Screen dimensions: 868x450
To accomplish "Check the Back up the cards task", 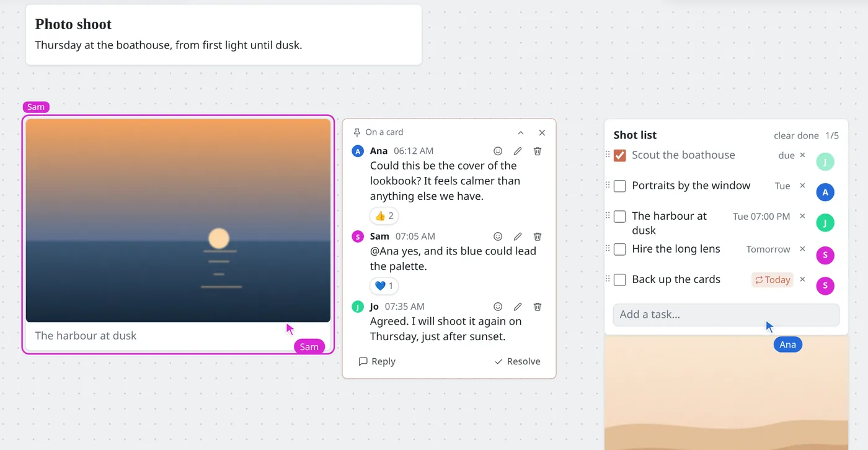I will (619, 280).
